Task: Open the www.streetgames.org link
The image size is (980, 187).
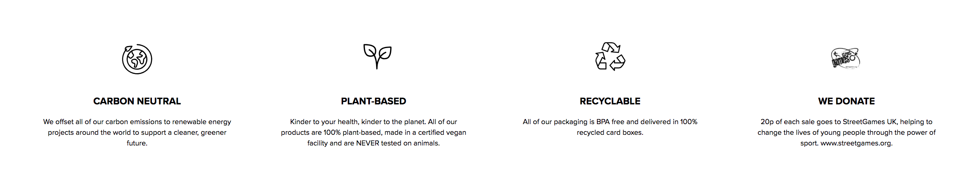Action: click(x=856, y=143)
